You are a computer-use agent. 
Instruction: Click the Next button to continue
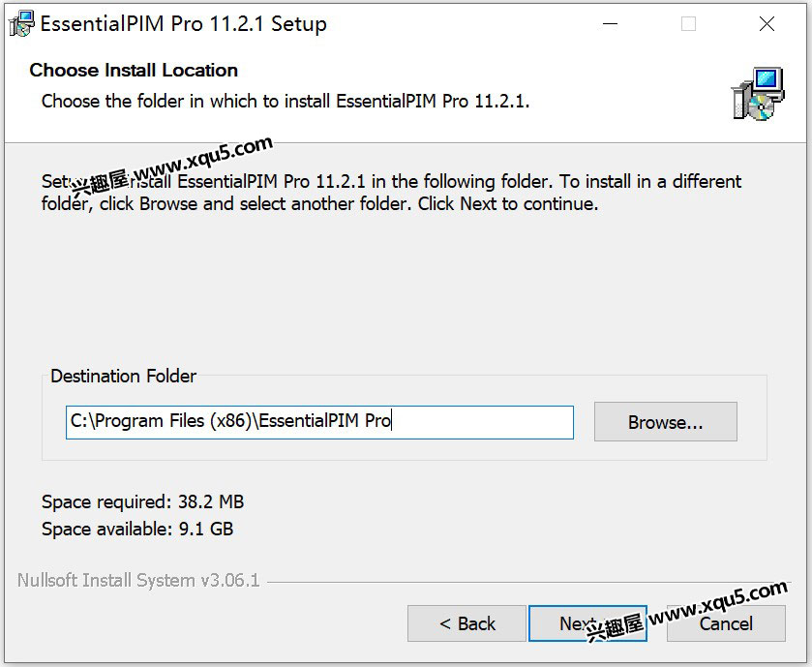[x=587, y=623]
